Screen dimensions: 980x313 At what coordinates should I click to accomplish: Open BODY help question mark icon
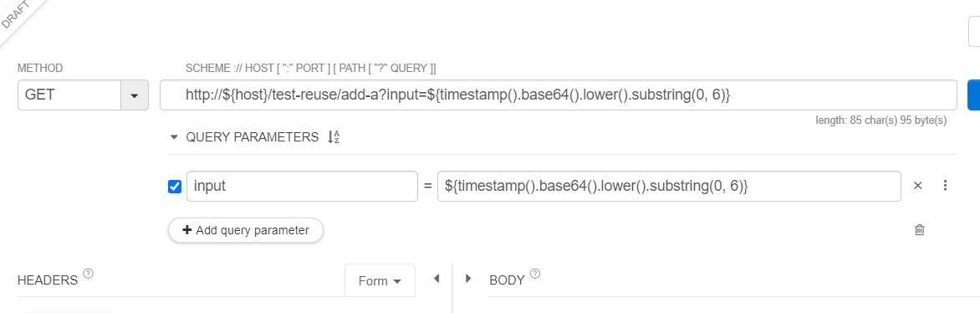click(535, 274)
